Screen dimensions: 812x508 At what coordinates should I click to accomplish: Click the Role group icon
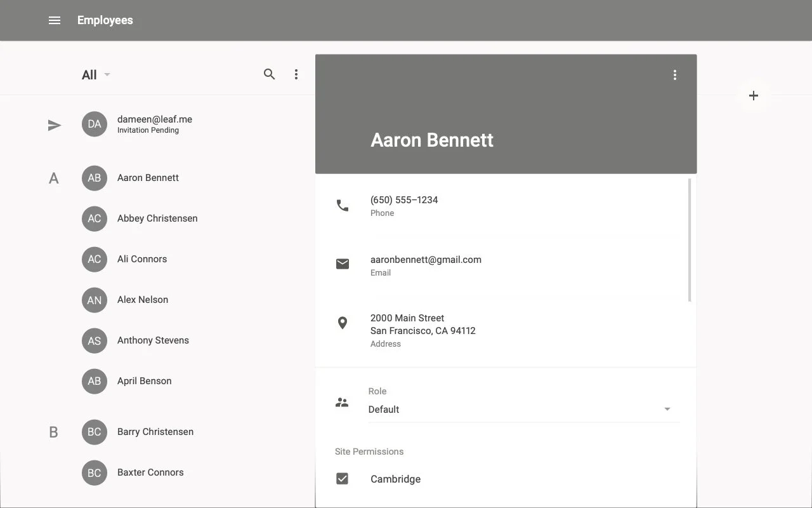coord(342,402)
